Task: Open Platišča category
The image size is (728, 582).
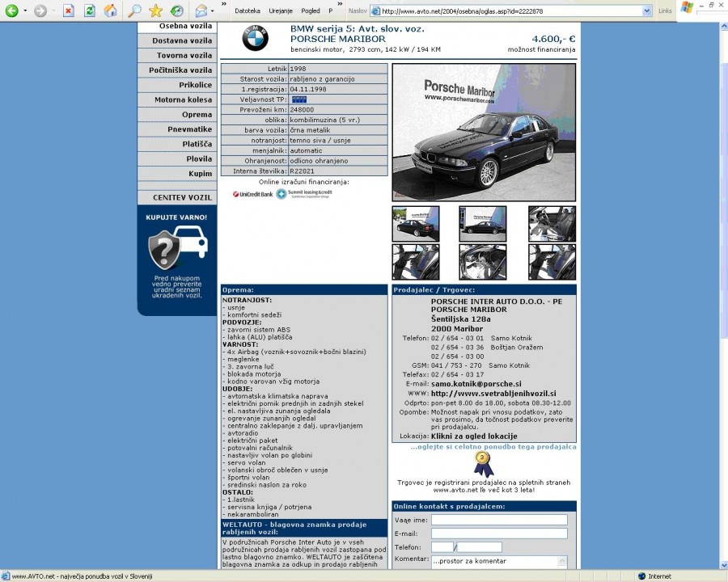Action: (177, 145)
